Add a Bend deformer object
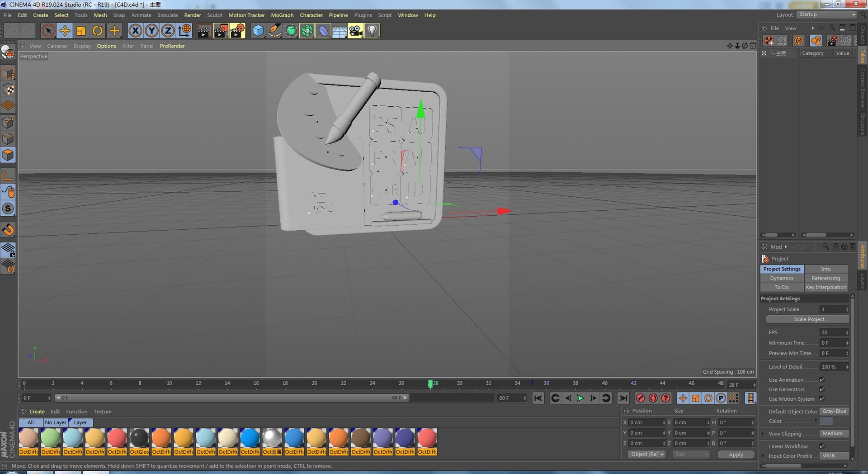Viewport: 868px width, 474px height. click(323, 31)
